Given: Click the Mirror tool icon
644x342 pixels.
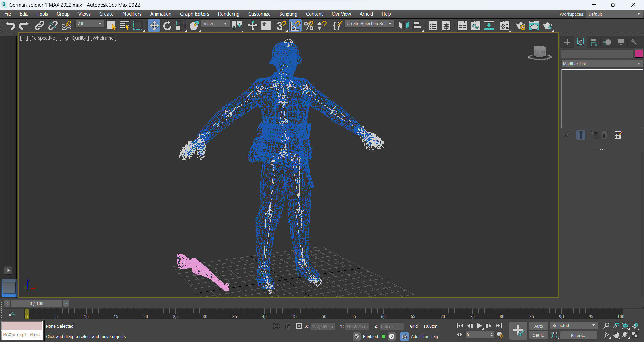Looking at the screenshot, I should click(404, 25).
